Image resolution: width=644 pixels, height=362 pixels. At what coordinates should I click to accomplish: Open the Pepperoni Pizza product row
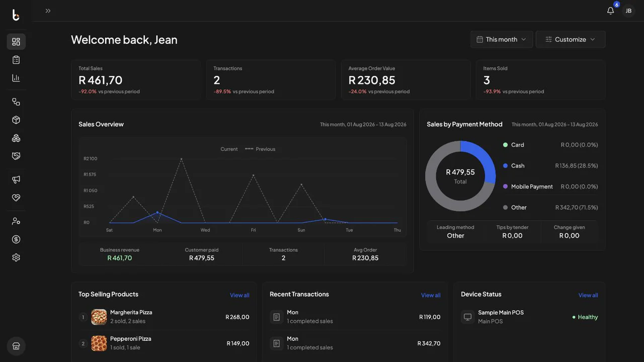164,343
